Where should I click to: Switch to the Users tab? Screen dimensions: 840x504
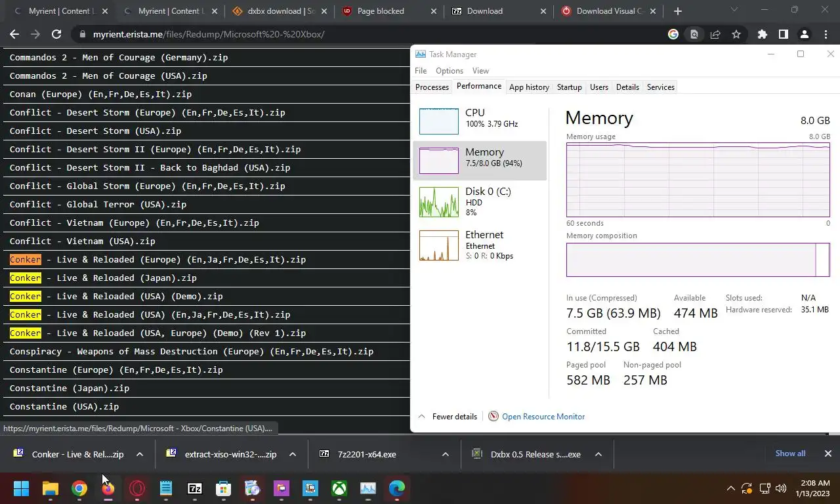[598, 87]
